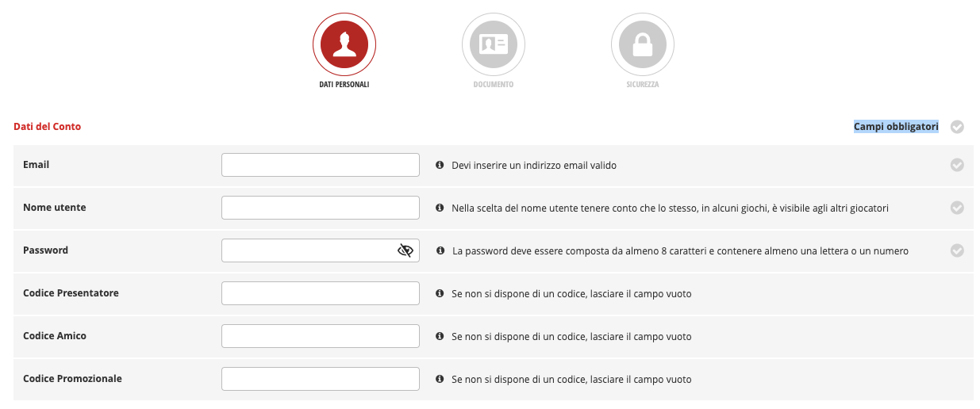Click the Codice Presentatore label
The width and height of the screenshot is (980, 409).
(71, 293)
